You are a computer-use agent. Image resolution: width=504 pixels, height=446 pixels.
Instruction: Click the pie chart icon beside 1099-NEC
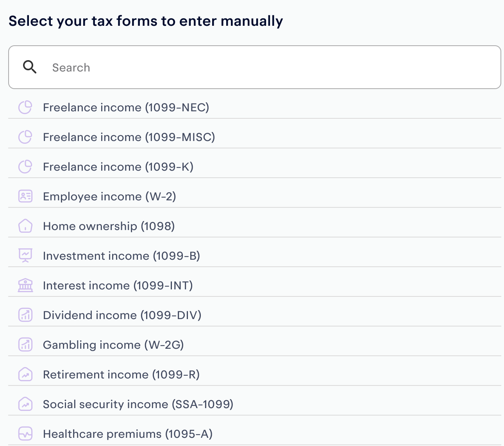(x=25, y=107)
